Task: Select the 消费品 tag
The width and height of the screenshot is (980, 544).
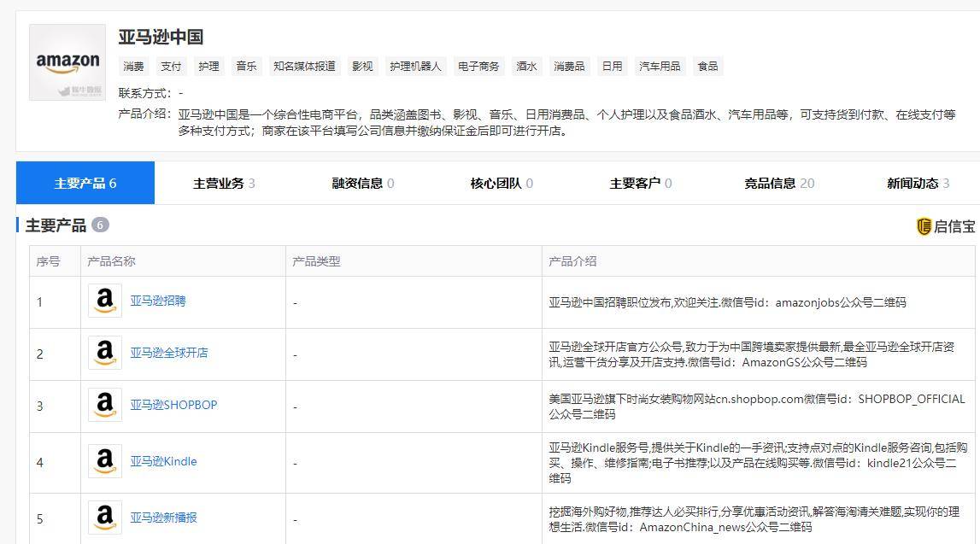Action: tap(569, 66)
